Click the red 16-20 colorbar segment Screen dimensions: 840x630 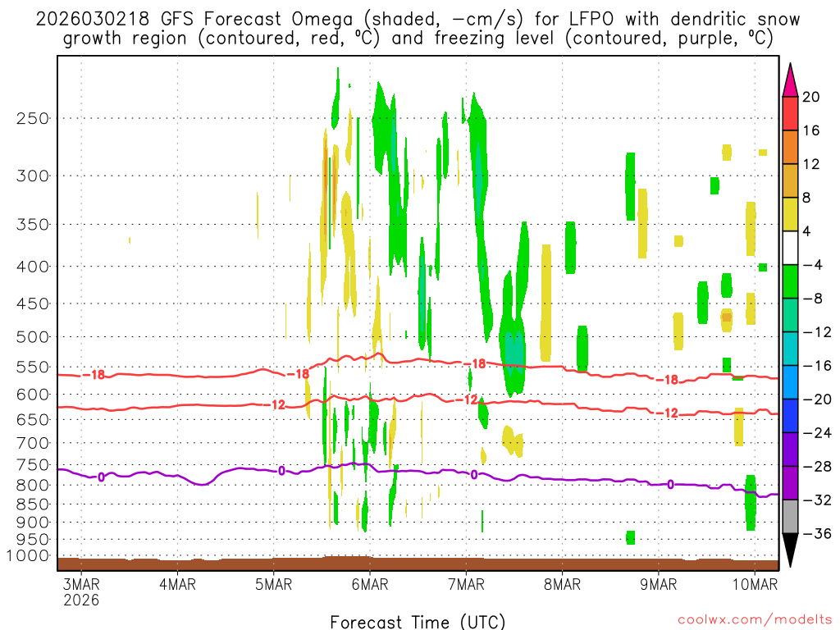790,113
